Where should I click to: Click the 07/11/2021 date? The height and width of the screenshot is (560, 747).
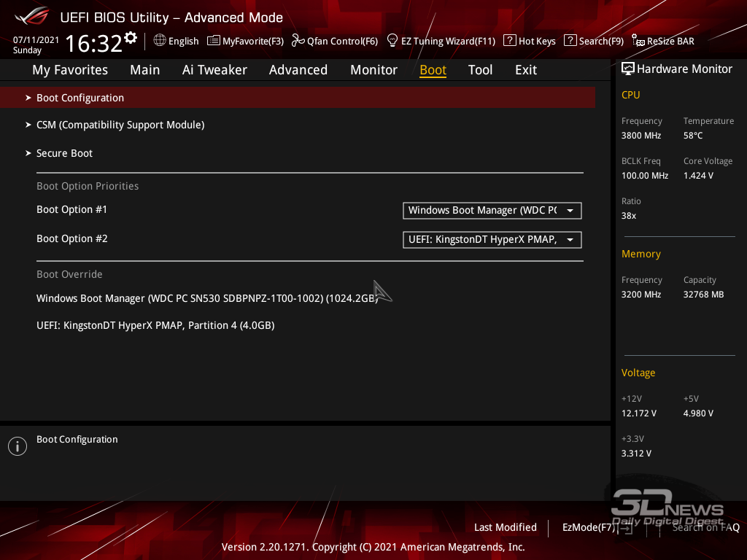click(x=36, y=40)
